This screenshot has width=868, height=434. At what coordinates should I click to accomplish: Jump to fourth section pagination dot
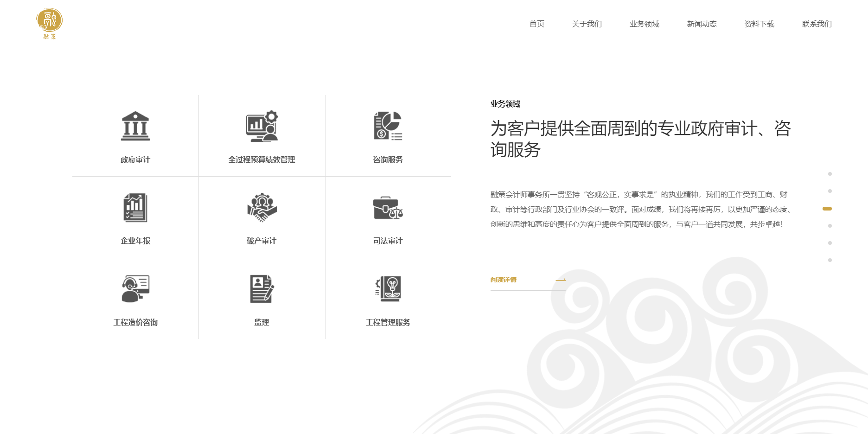tap(830, 226)
